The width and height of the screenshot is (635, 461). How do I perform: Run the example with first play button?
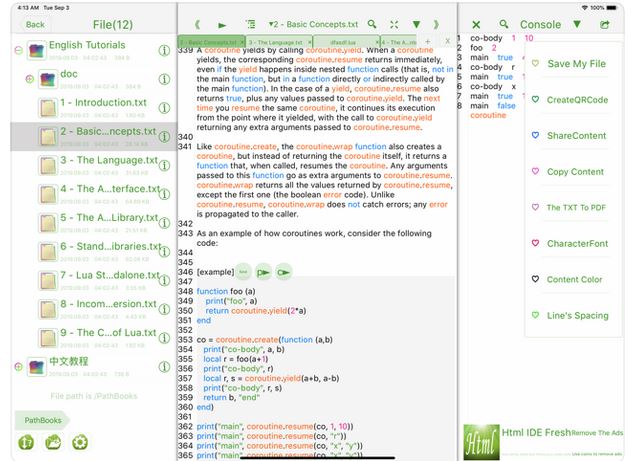pos(263,272)
